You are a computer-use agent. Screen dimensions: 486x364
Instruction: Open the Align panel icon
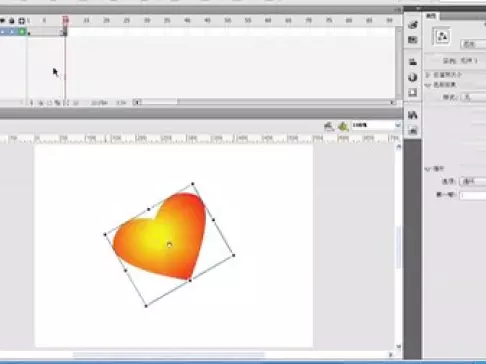tap(413, 62)
